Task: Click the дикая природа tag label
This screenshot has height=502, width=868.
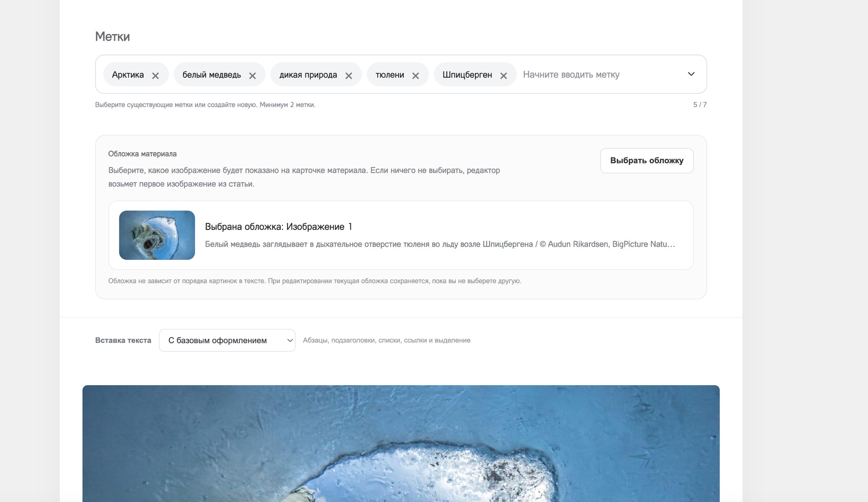Action: click(308, 75)
